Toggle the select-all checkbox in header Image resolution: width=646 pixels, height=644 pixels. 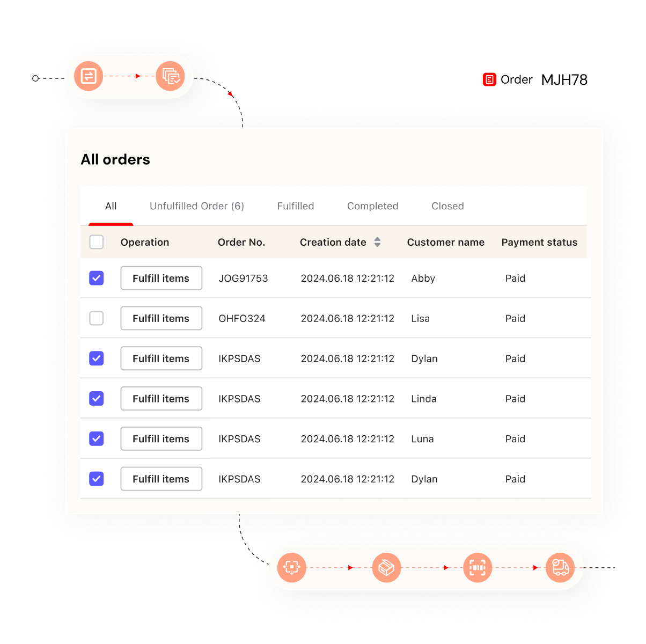click(97, 242)
